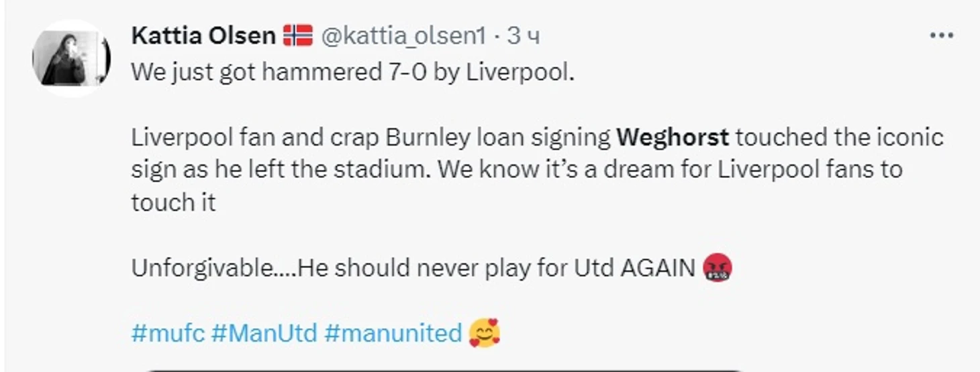Click the bold Weghorst name
Viewport: 980px width, 372px height.
click(x=673, y=138)
